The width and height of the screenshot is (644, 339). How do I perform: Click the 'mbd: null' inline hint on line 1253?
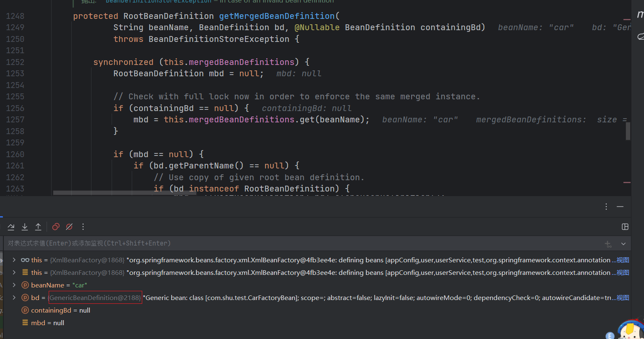pos(299,73)
